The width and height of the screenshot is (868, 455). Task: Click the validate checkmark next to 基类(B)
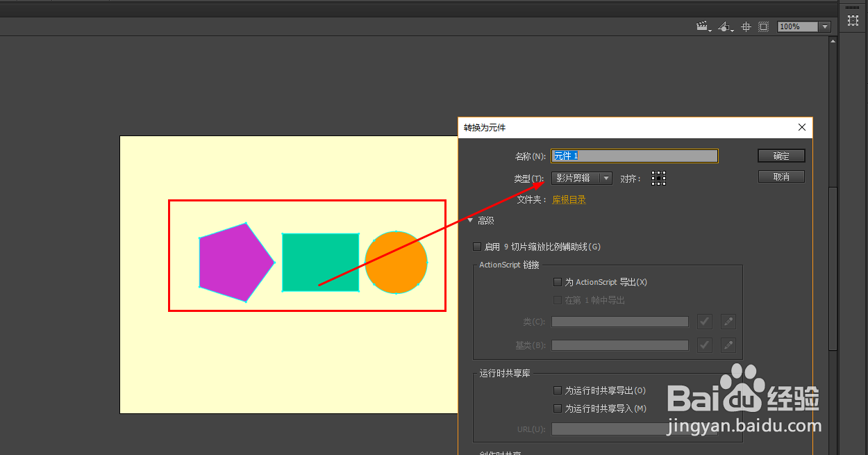[x=705, y=345]
